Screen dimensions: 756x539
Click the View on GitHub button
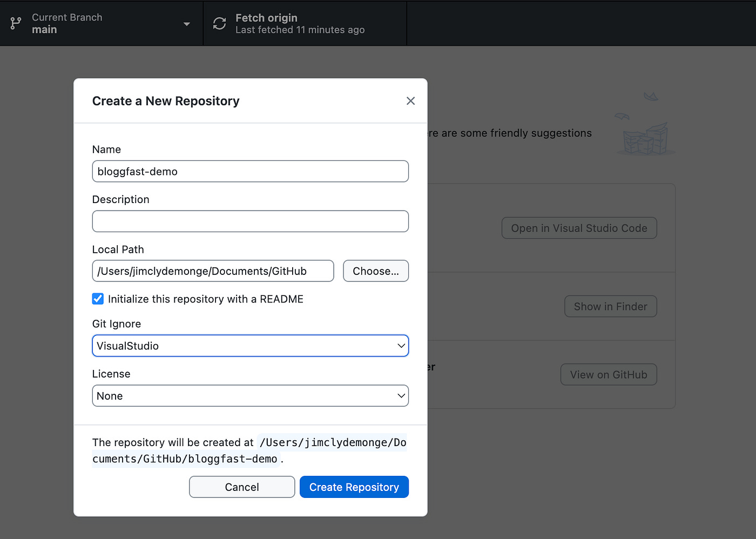[x=608, y=374]
